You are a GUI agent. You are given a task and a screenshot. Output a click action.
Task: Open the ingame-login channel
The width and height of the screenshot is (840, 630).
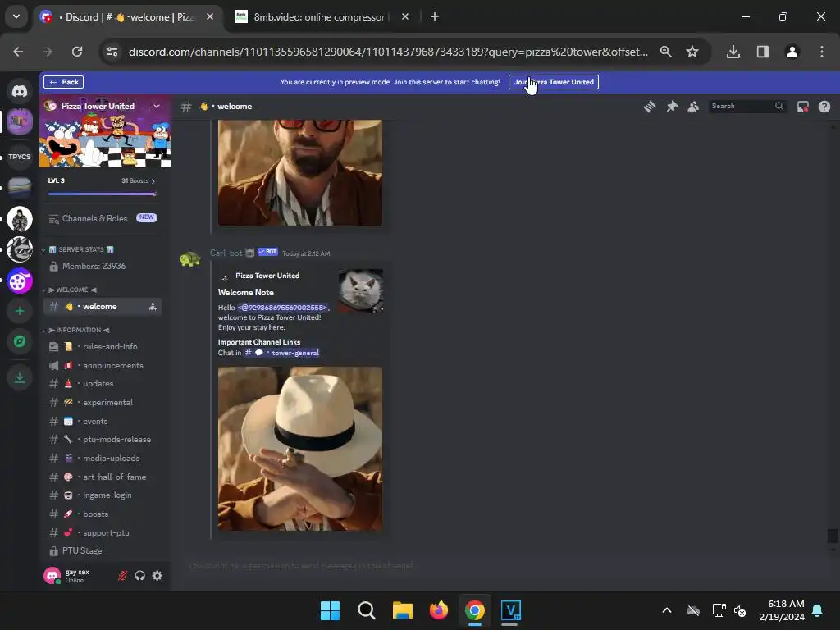tap(103, 495)
